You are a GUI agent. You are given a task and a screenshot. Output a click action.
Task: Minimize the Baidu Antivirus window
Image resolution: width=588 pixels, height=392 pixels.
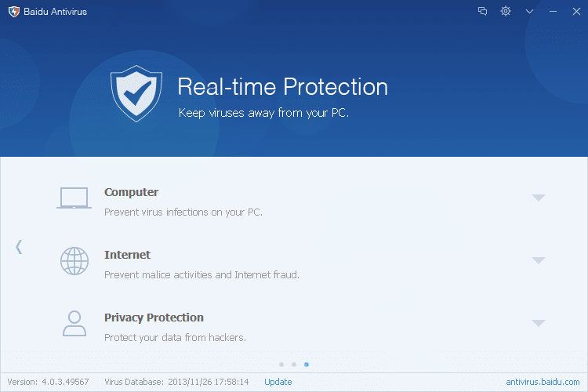(553, 12)
